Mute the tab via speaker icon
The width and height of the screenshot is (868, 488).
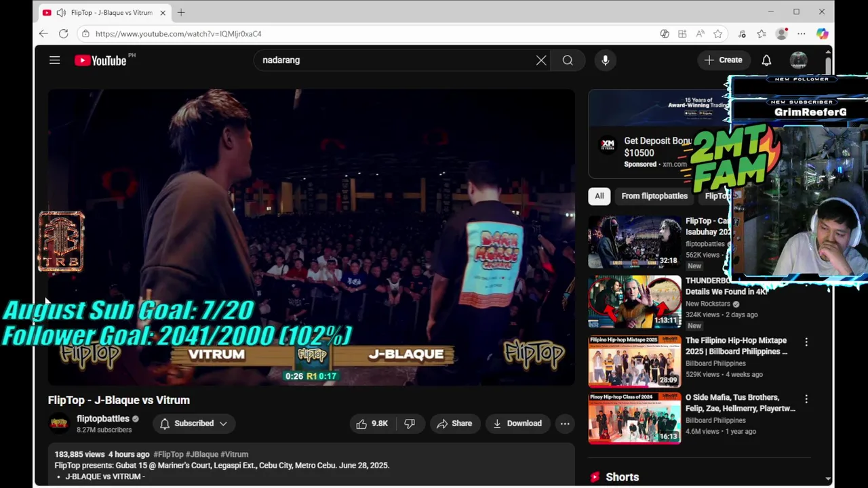coord(61,12)
